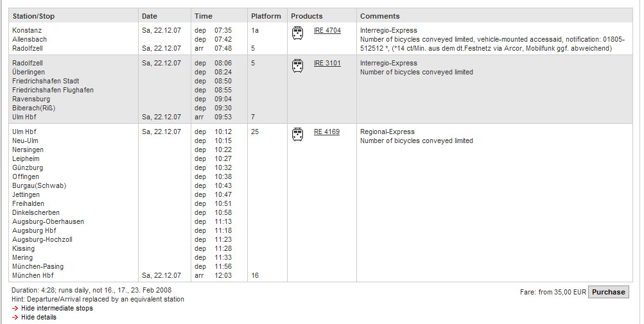Image resolution: width=644 pixels, height=324 pixels.
Task: Click the Date column header
Action: click(x=150, y=16)
